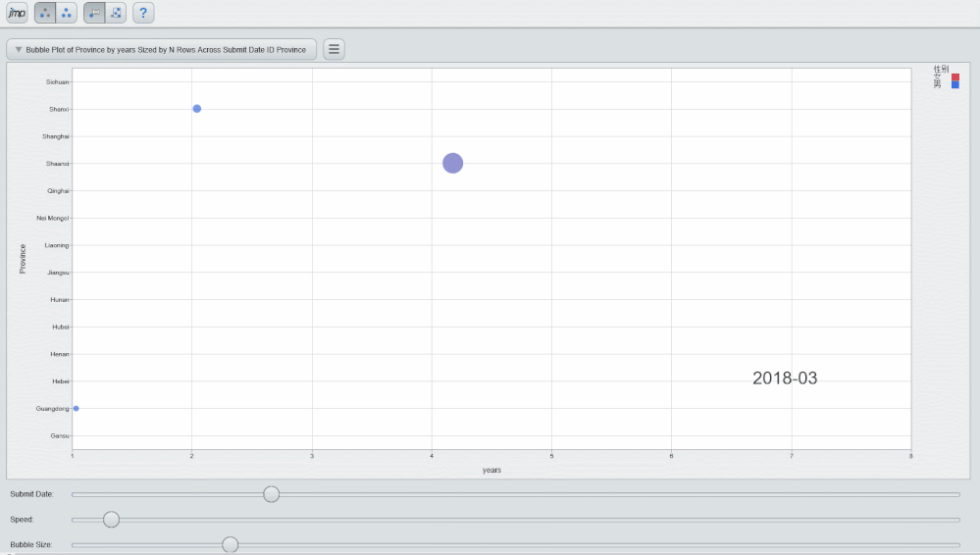The height and width of the screenshot is (555, 980).
Task: Click the 2018-03 date label
Action: [x=785, y=378]
